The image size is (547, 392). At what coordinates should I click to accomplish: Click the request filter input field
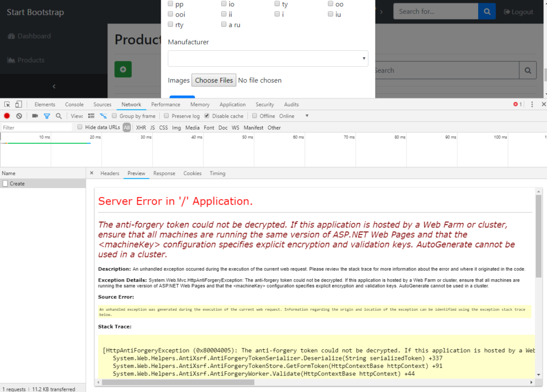36,127
